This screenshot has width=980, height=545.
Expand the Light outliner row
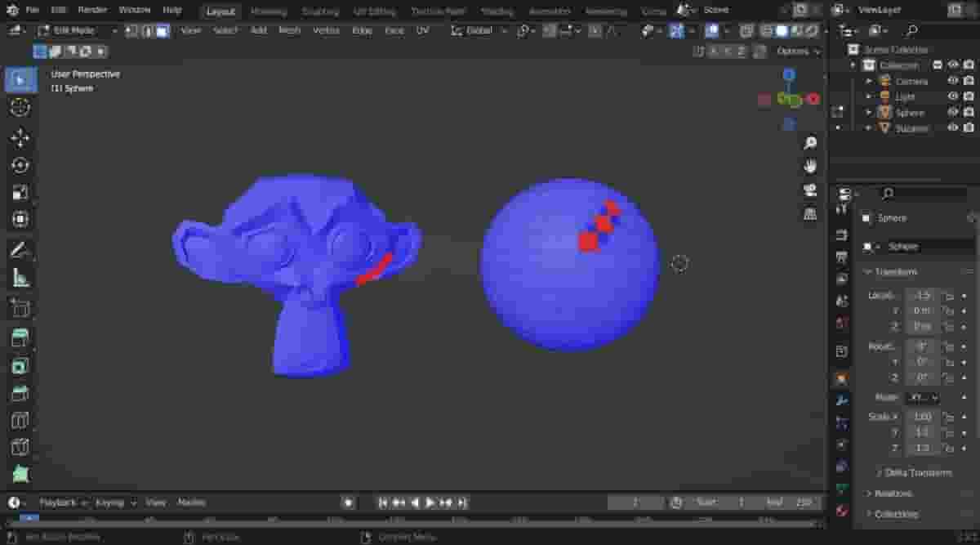869,96
